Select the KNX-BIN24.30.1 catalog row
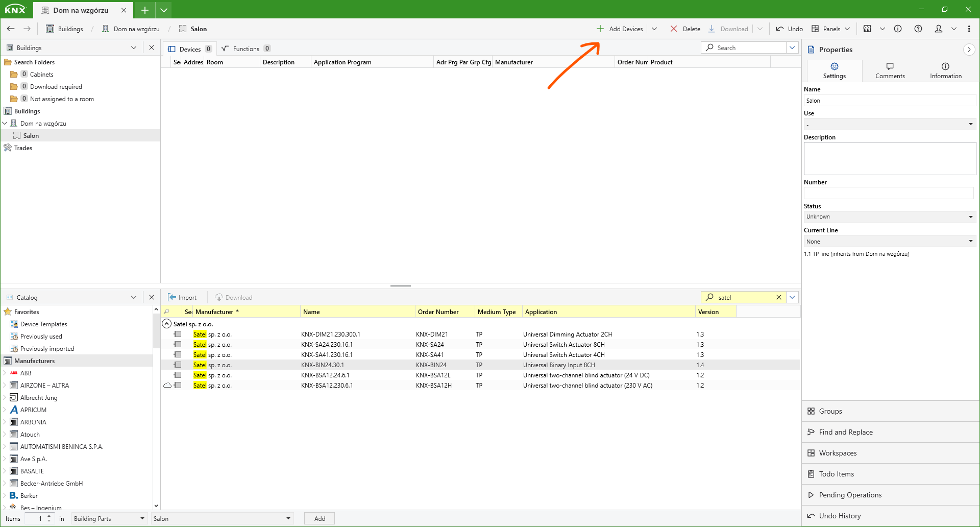Image resolution: width=980 pixels, height=527 pixels. (323, 365)
